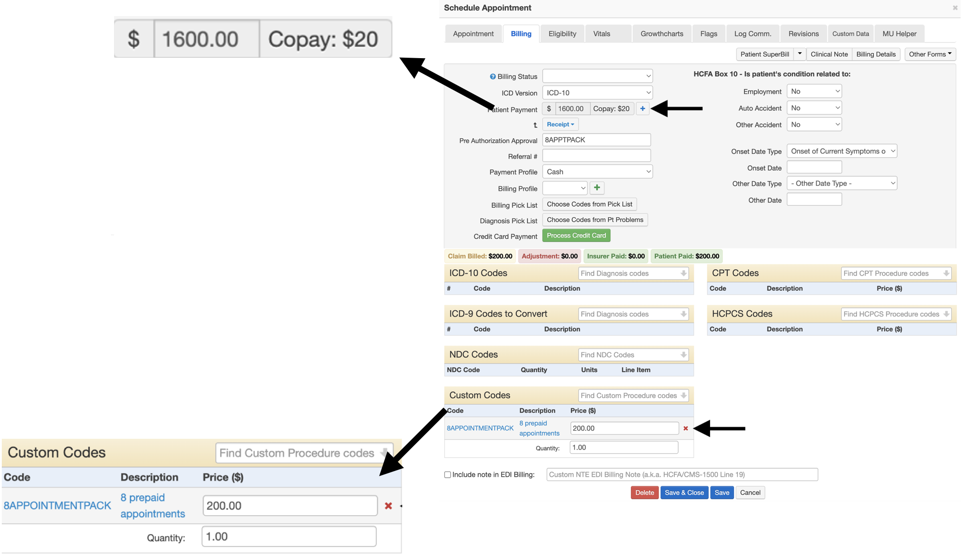Switch to the Custom Data tab
This screenshot has width=970, height=560.
pos(850,34)
